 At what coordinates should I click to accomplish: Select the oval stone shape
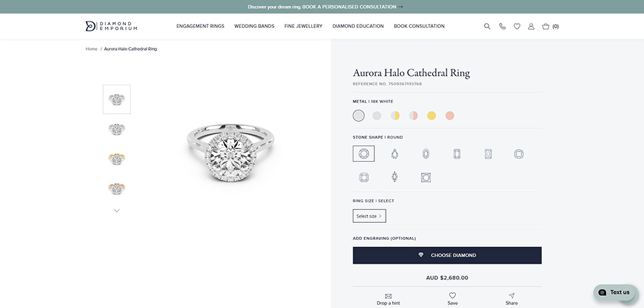[426, 153]
